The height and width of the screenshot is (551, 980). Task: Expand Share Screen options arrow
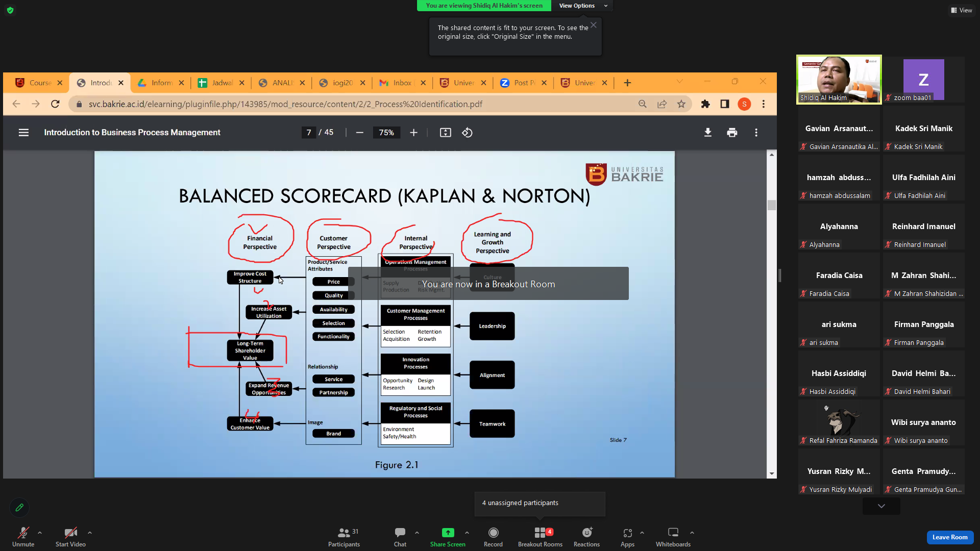click(467, 533)
